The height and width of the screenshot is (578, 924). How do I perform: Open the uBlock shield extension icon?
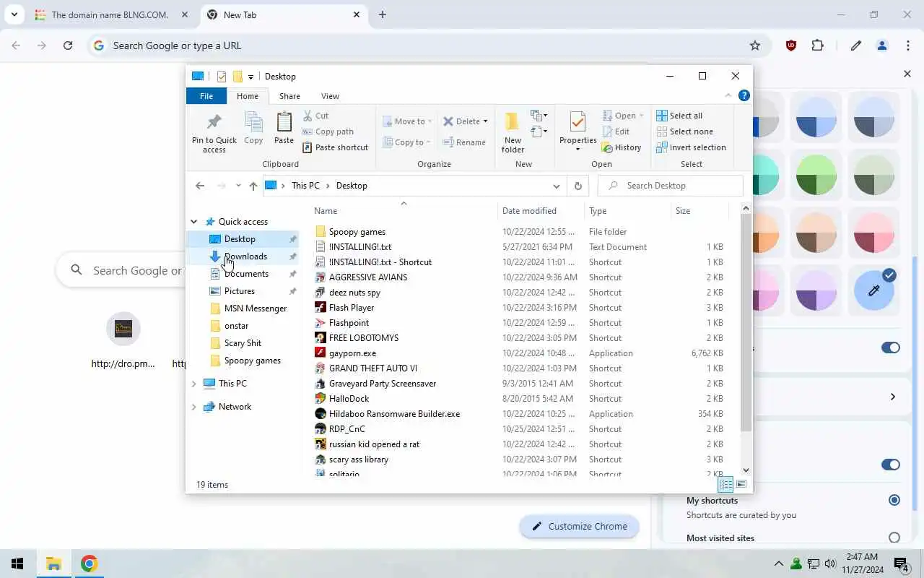791,46
